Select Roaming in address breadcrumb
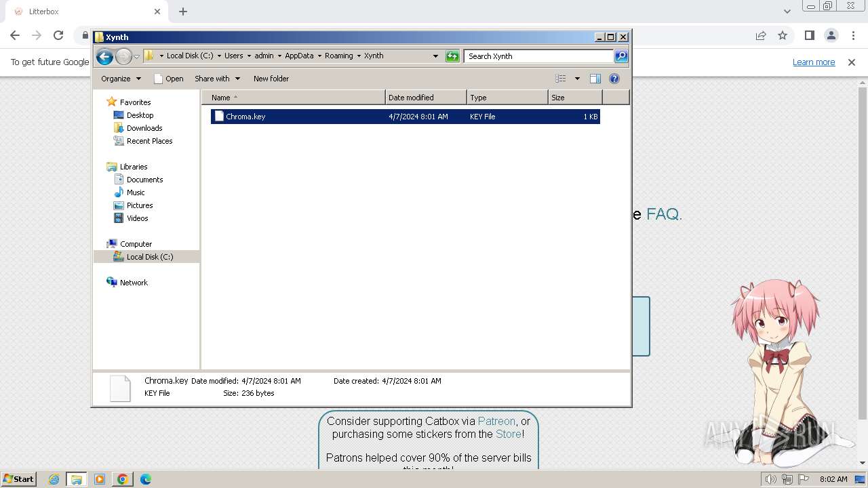This screenshot has width=868, height=488. click(x=338, y=56)
